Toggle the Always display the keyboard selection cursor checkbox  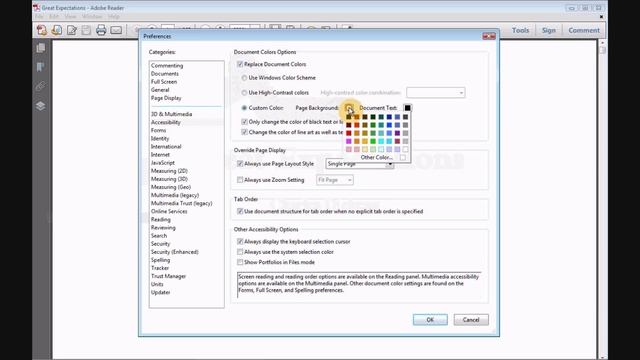(x=240, y=241)
